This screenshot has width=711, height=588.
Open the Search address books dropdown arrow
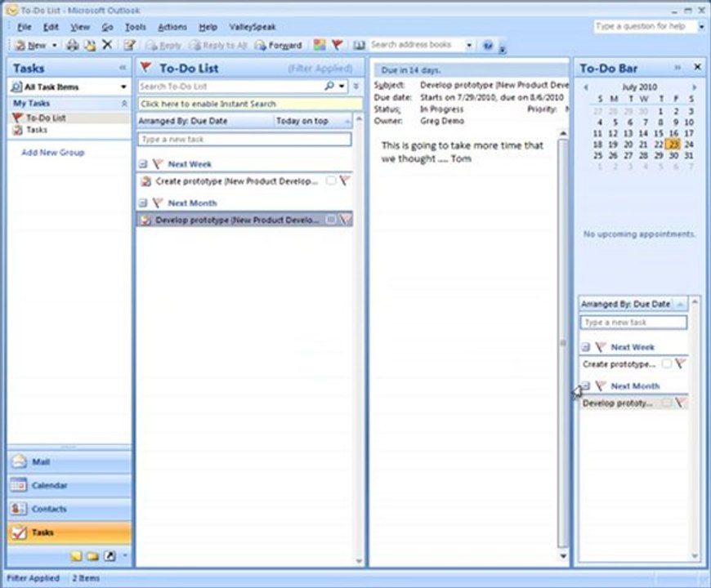(x=469, y=45)
